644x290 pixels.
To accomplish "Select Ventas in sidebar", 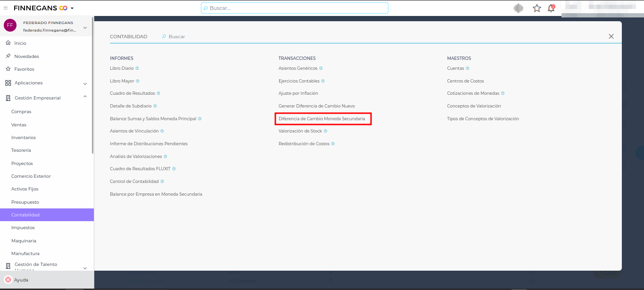I will coord(19,125).
